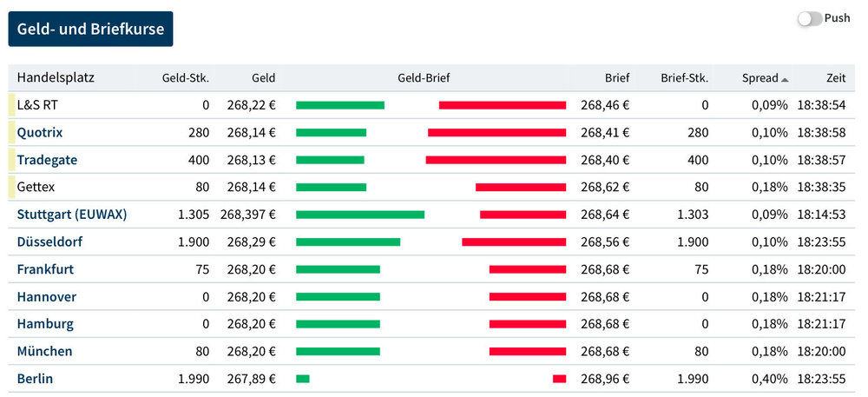Open the Düsseldorf exchange link

[x=49, y=242]
